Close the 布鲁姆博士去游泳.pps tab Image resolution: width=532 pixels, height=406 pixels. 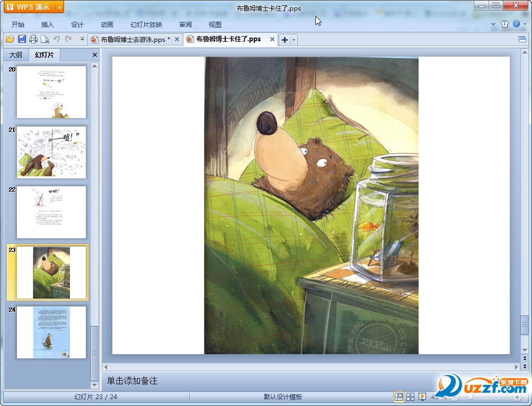[x=177, y=39]
